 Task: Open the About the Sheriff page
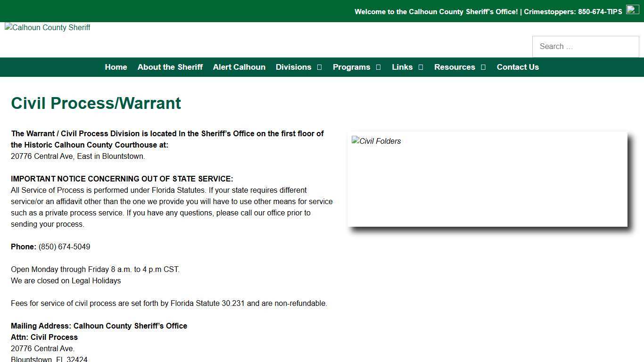tap(170, 67)
